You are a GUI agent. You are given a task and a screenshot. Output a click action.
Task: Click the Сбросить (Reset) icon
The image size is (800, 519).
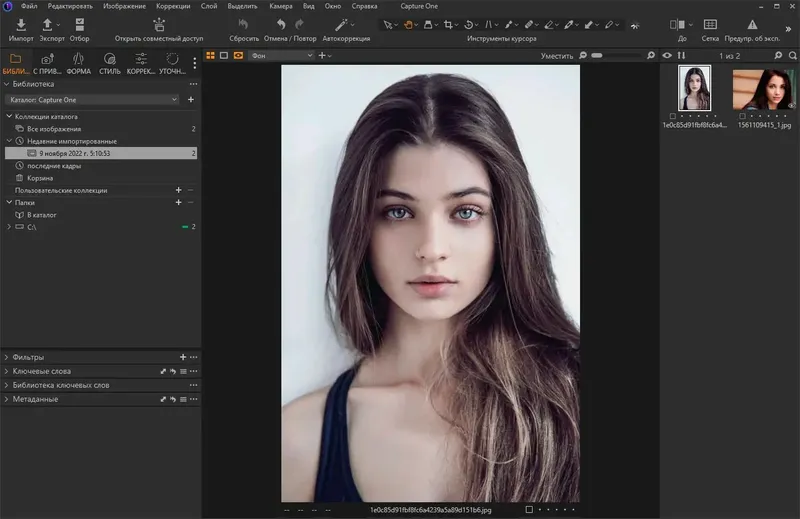243,24
